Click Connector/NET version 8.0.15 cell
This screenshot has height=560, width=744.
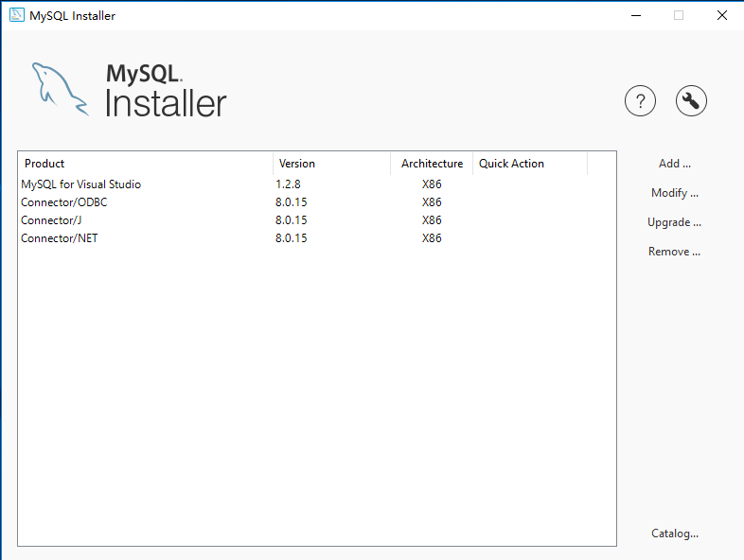pos(292,238)
